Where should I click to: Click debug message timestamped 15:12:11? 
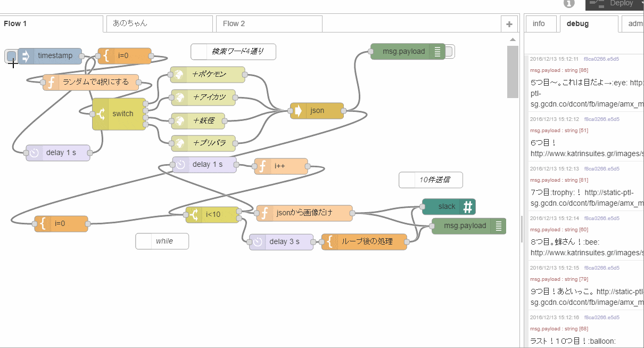coord(585,83)
